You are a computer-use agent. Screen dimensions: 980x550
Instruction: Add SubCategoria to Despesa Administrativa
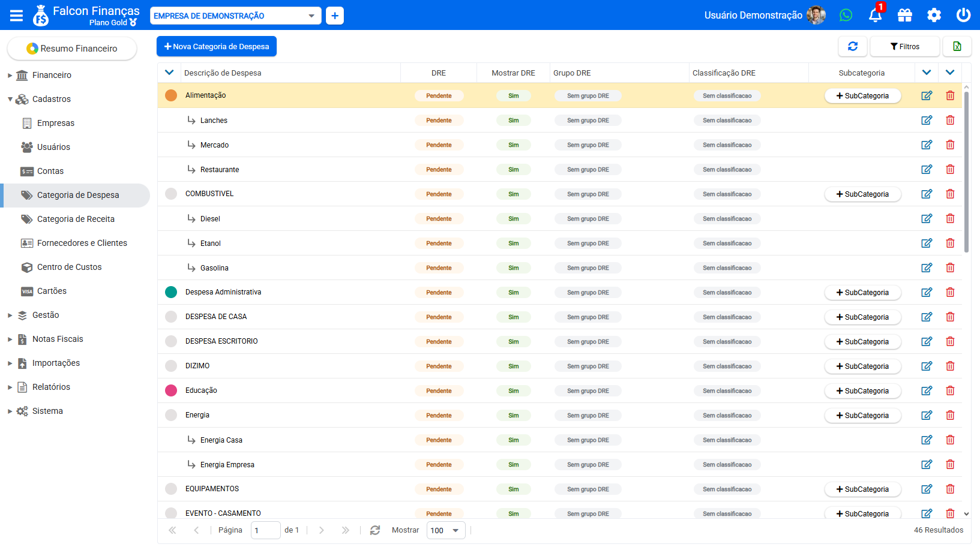863,293
